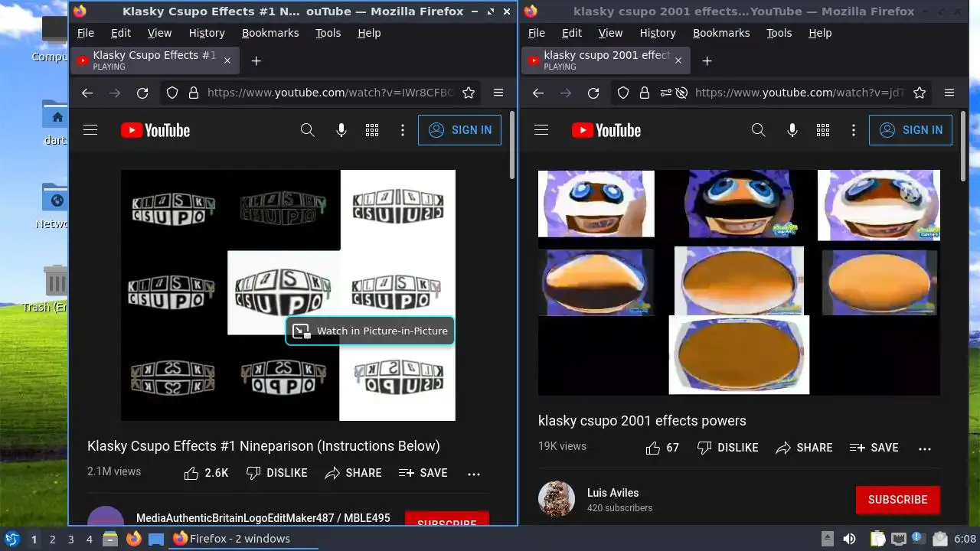
Task: Save 2001 effects powers video to playlist
Action: [x=874, y=448]
